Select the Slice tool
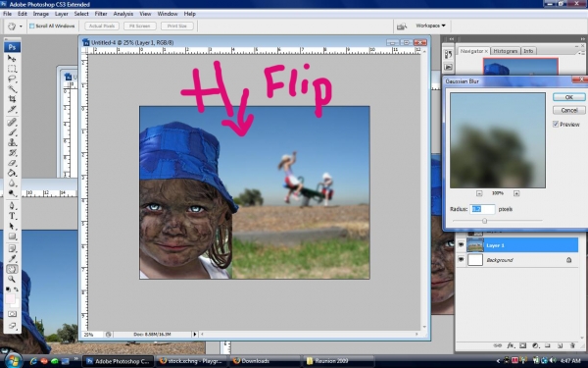 tap(12, 109)
